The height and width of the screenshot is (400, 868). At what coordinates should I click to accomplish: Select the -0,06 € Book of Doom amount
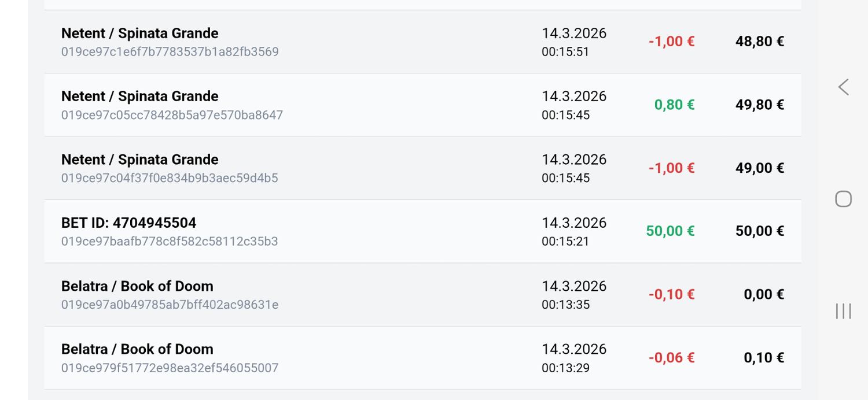(x=671, y=358)
